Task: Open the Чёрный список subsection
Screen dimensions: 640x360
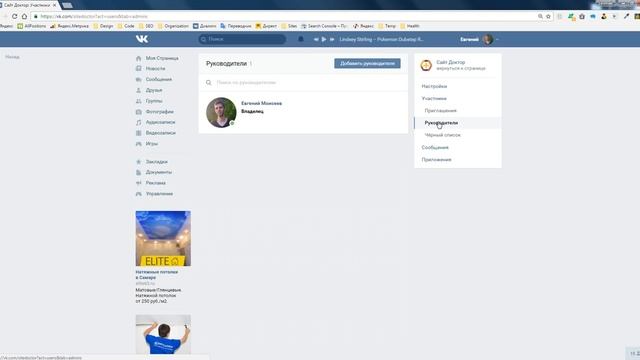Action: click(442, 135)
